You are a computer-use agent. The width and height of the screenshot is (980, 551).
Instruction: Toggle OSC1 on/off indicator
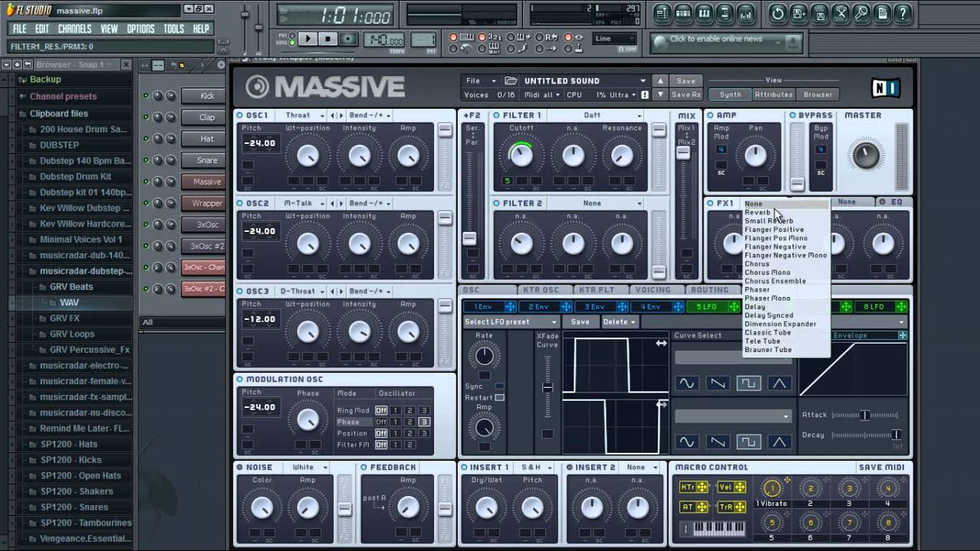point(240,116)
